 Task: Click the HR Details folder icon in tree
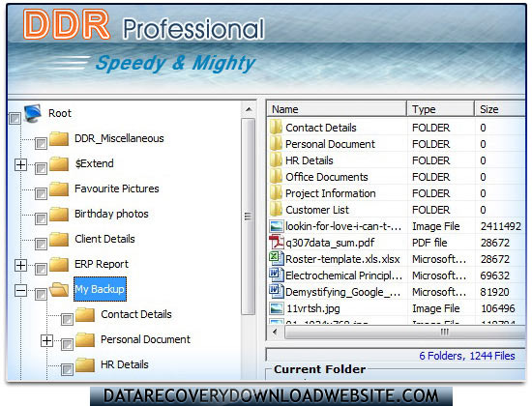pos(85,364)
